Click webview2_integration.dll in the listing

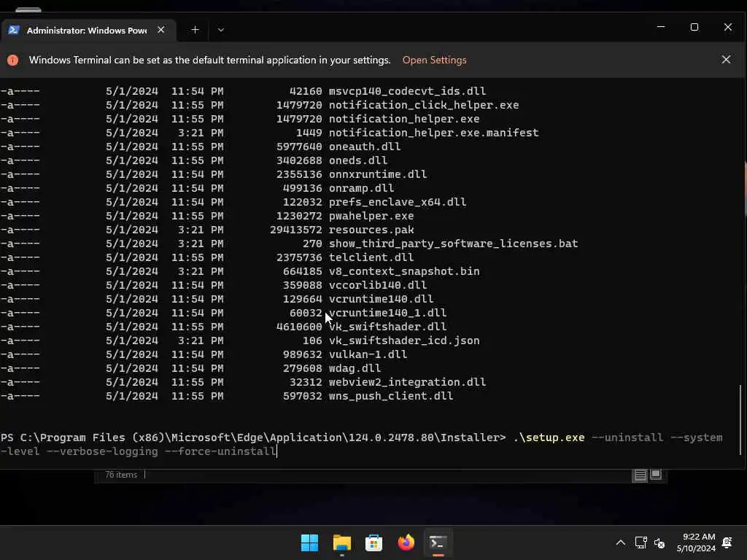[407, 382]
